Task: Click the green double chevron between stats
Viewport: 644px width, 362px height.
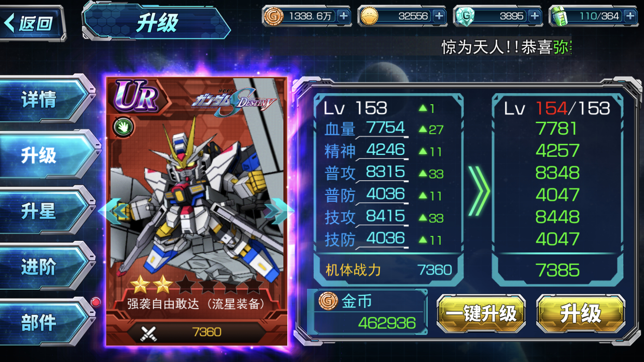Action: tap(478, 191)
